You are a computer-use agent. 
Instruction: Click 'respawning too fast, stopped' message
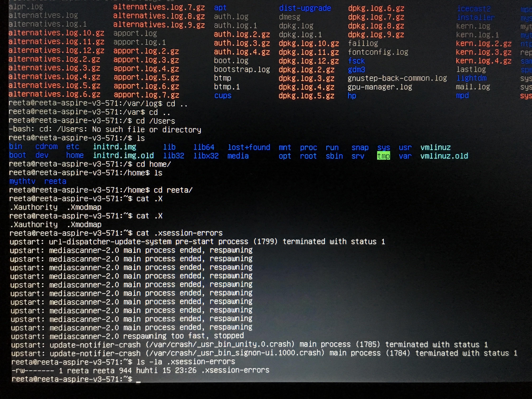(x=183, y=336)
